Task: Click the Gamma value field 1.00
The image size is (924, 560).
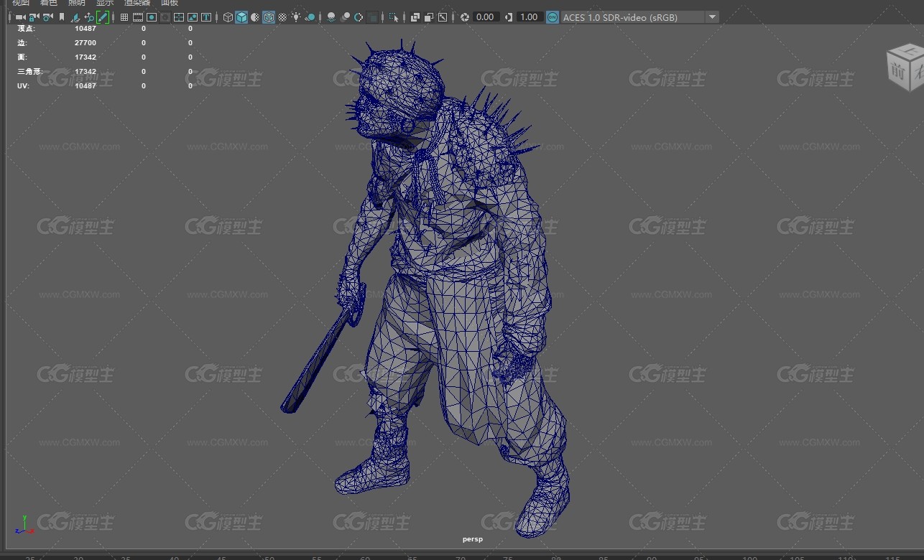Action: [x=530, y=17]
